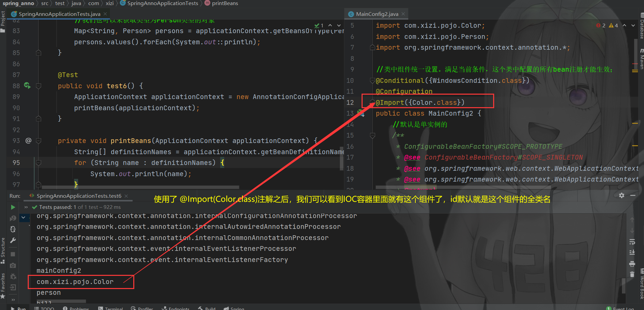The height and width of the screenshot is (310, 644).
Task: Rerun the test6 run configuration
Action: tap(13, 207)
